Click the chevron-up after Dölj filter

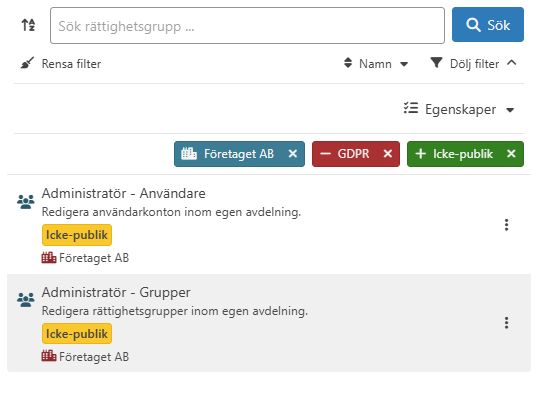(x=512, y=63)
